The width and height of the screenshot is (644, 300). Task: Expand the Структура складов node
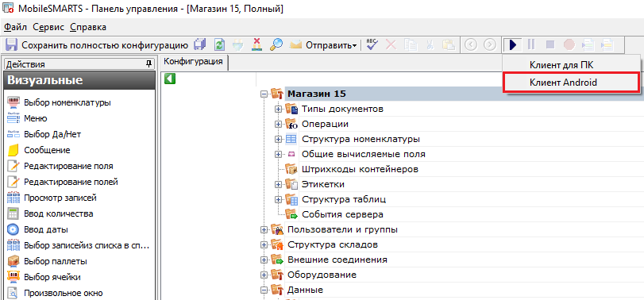coord(264,245)
